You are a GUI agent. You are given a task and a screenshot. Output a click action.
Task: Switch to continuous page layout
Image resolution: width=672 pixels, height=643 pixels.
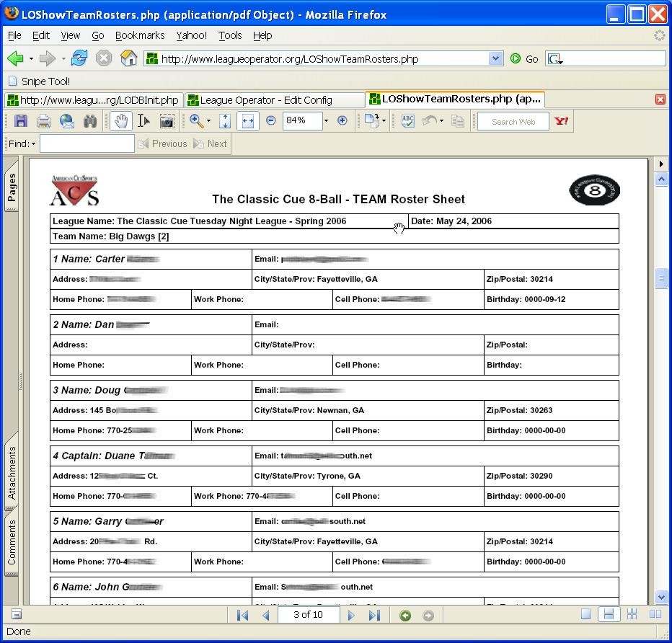[609, 614]
